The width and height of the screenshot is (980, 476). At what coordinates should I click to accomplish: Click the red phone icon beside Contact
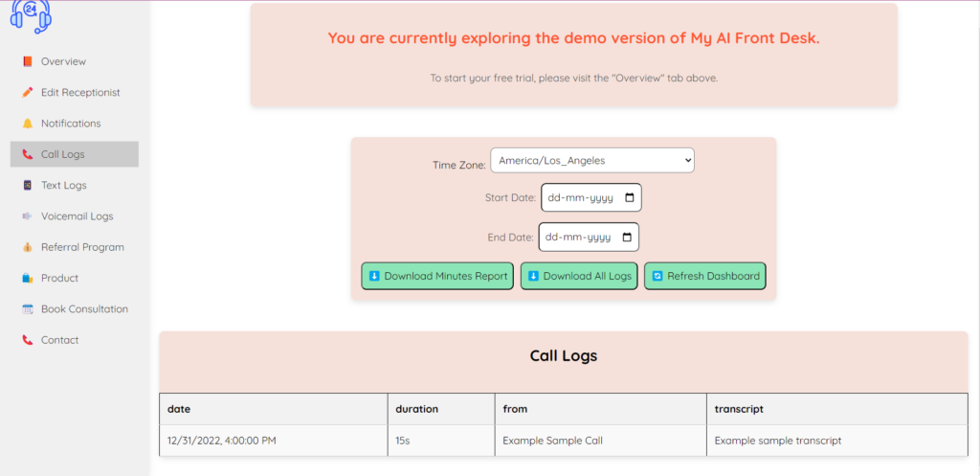[27, 340]
